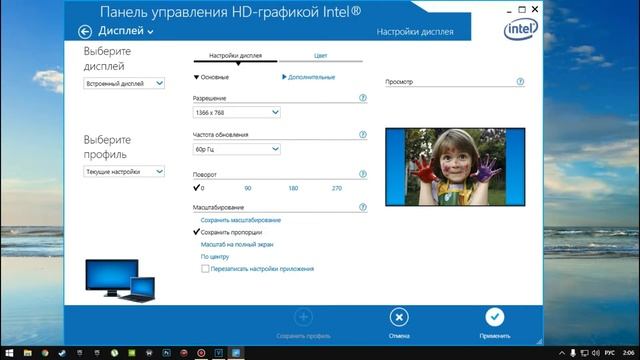The image size is (640, 360).
Task: Open File Explorer from the taskbar
Action: 27,353
